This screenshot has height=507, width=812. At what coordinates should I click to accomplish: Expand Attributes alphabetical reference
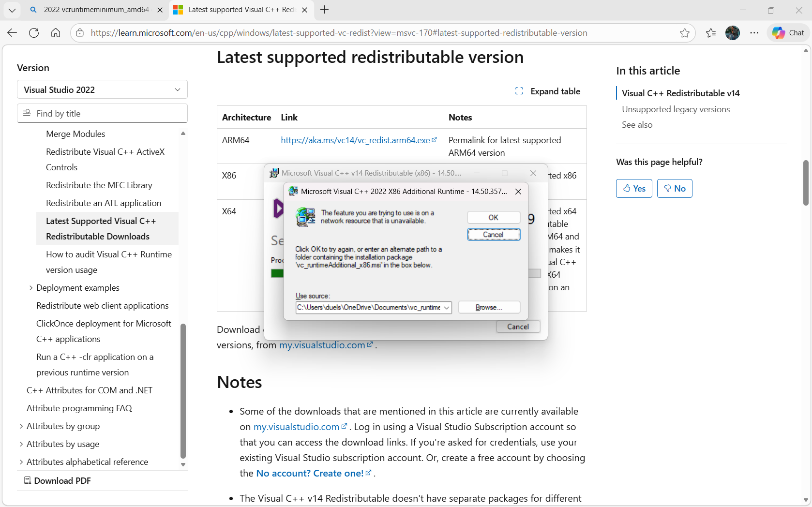pyautogui.click(x=87, y=462)
